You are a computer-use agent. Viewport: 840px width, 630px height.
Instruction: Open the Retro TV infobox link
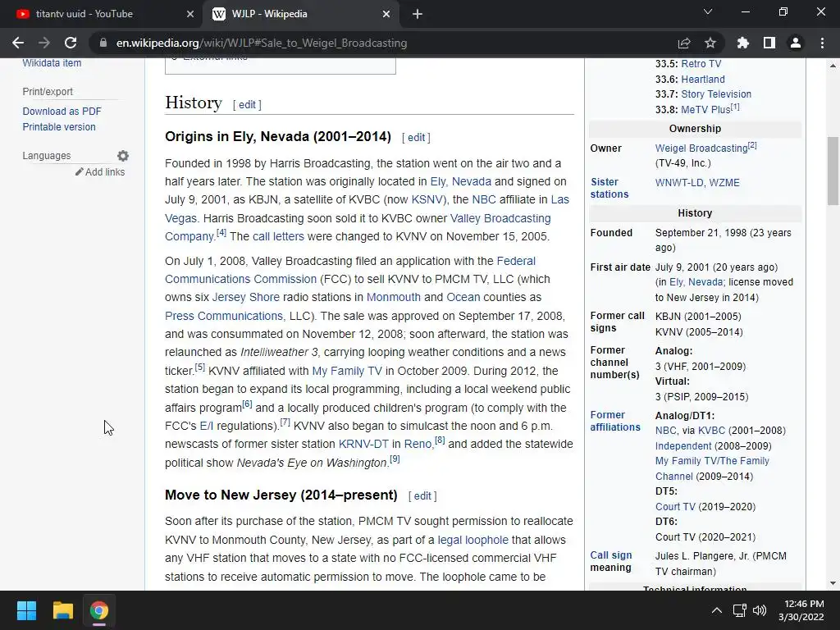[701, 64]
